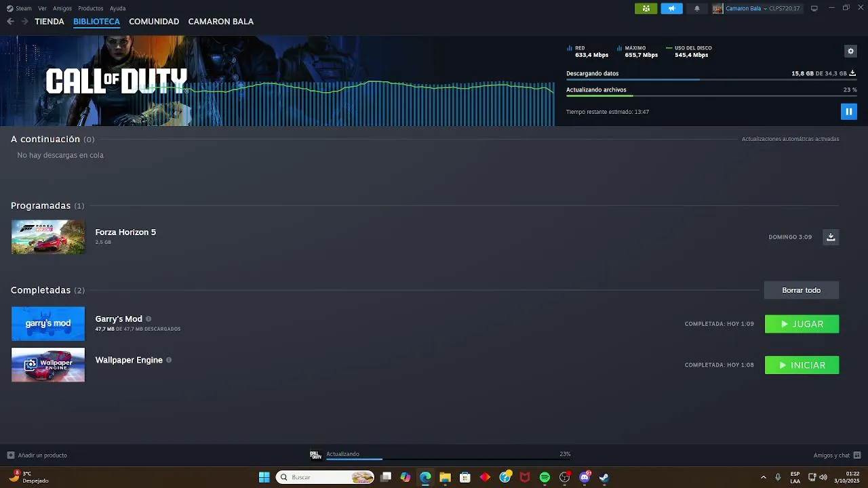868x488 pixels.
Task: Open the blue megaphone announcements icon
Action: tap(671, 9)
